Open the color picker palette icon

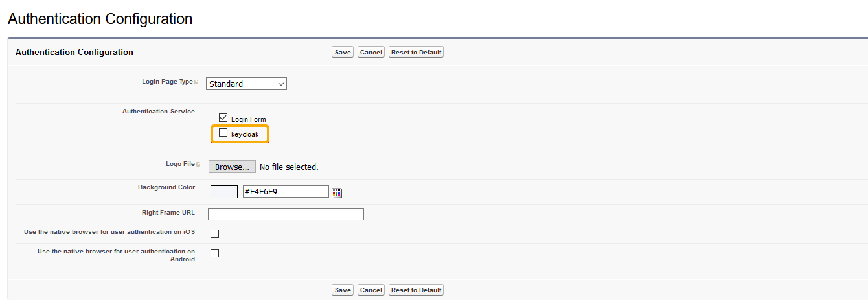(x=337, y=193)
